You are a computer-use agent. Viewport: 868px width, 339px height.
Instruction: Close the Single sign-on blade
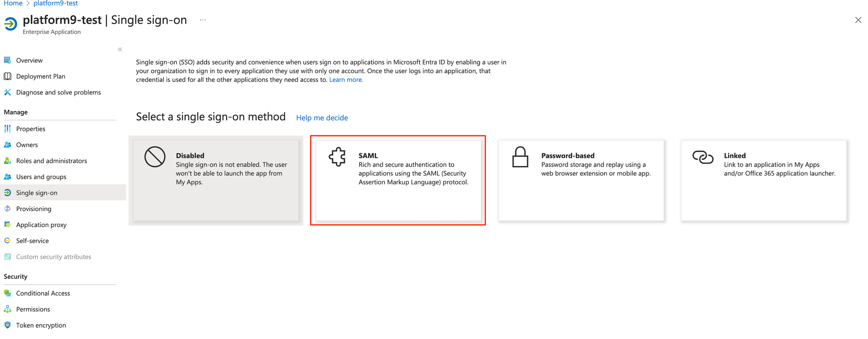858,20
